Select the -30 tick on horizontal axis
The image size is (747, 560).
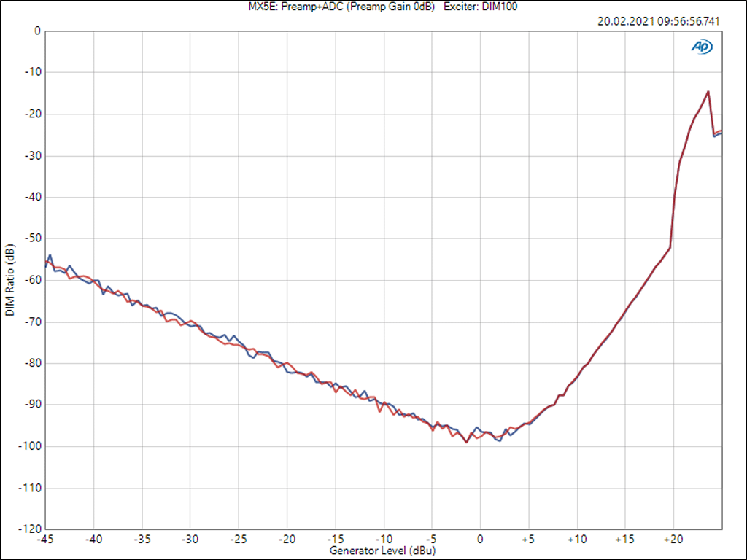coord(190,539)
